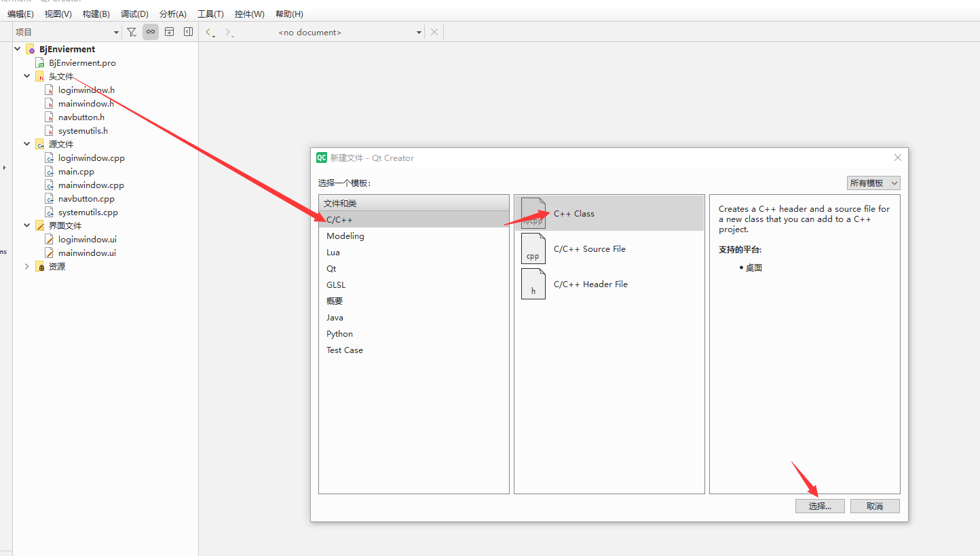
Task: Select Python category in template list
Action: 414,333
